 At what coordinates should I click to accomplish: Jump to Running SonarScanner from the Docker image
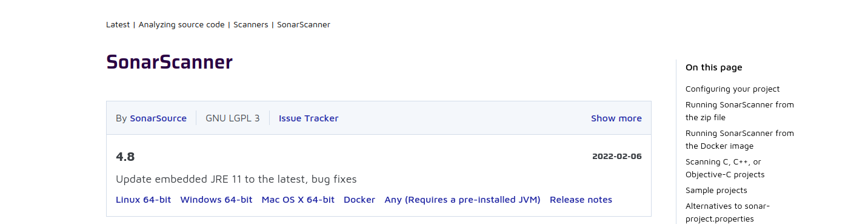coord(739,140)
